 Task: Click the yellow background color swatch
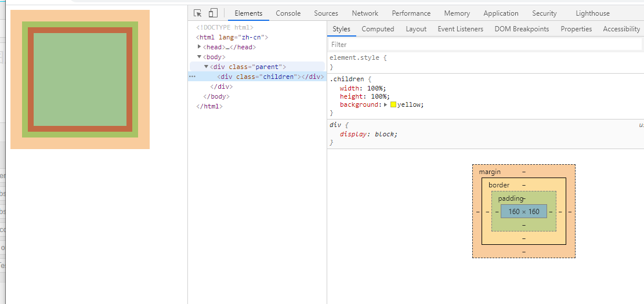tap(393, 105)
